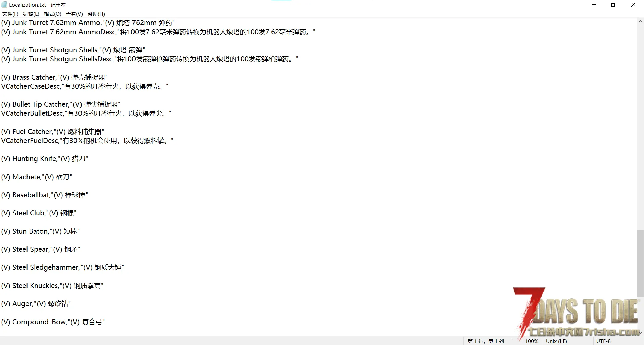
Task: Click the '(V) Auger' line
Action: [36, 304]
